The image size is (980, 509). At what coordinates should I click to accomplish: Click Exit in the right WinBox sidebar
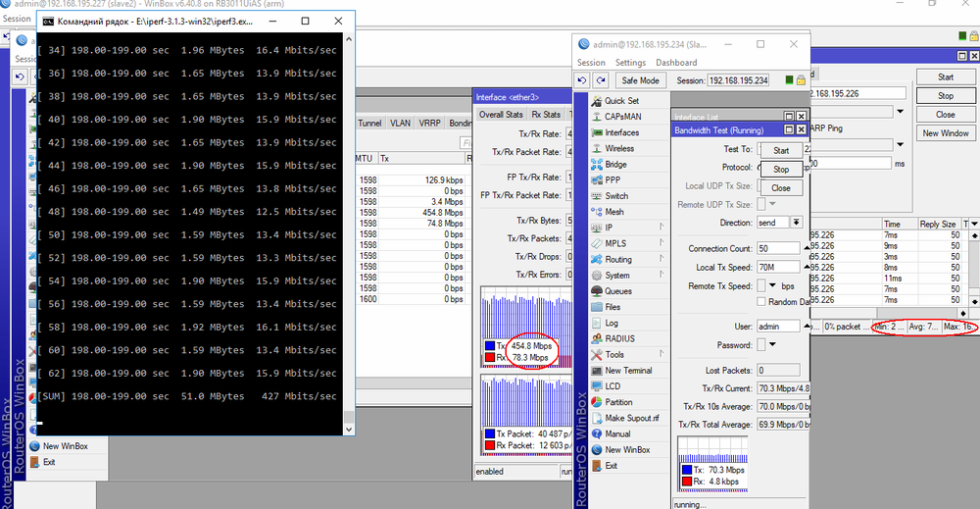(x=605, y=466)
